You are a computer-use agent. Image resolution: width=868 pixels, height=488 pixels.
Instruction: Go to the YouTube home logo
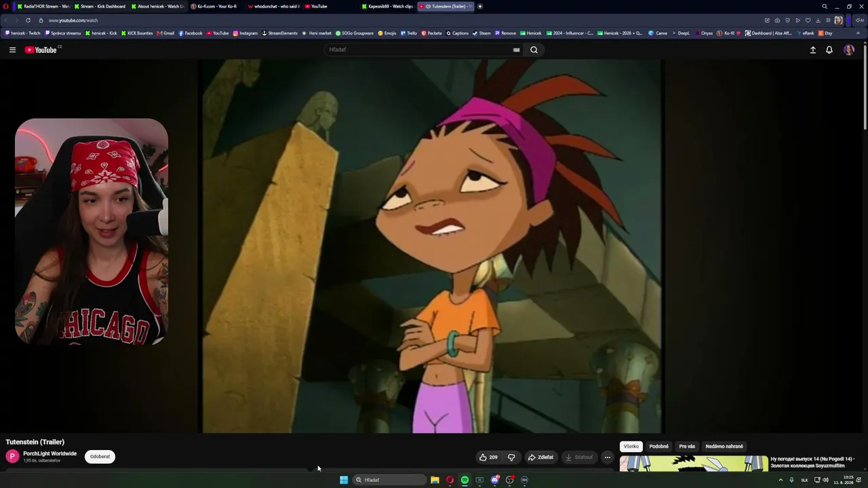41,49
